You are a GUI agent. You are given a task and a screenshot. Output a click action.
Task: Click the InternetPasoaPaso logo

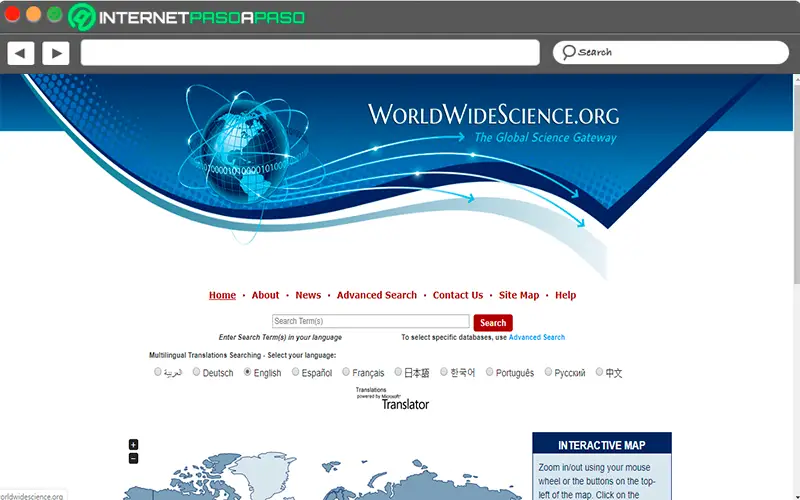[x=187, y=17]
